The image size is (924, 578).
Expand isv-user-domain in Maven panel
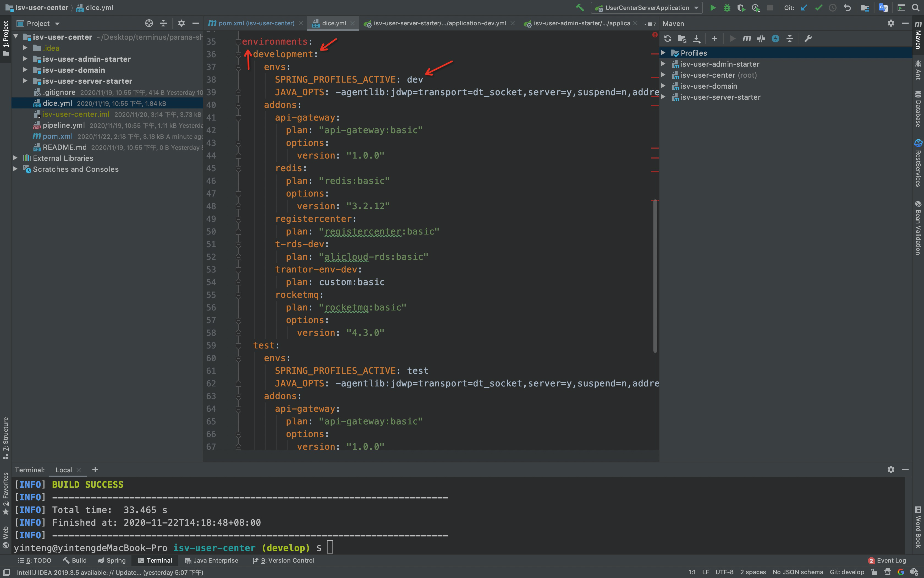click(664, 86)
